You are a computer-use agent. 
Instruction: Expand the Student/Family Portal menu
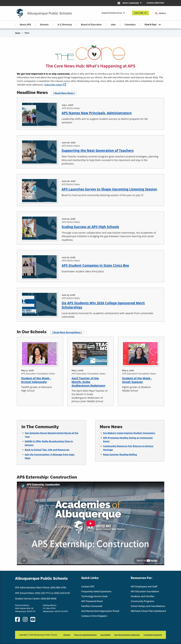click(113, 13)
